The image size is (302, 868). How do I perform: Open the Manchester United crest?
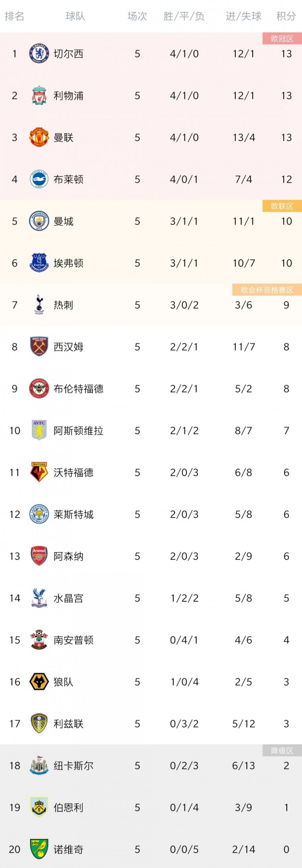click(39, 138)
